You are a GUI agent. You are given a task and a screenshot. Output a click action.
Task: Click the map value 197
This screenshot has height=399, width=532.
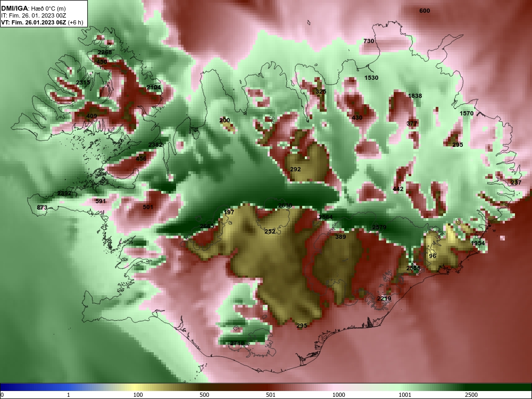tap(229, 212)
